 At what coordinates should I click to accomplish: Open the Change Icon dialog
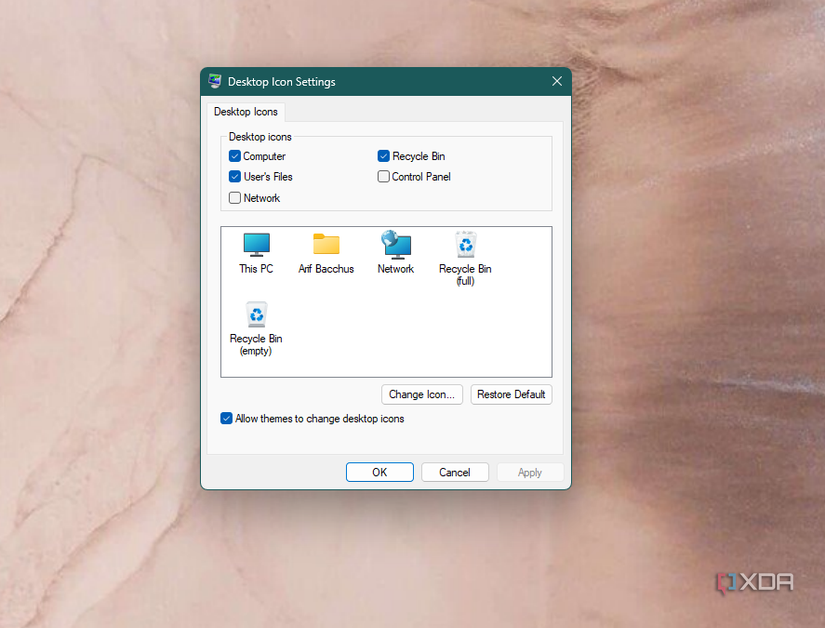point(421,394)
